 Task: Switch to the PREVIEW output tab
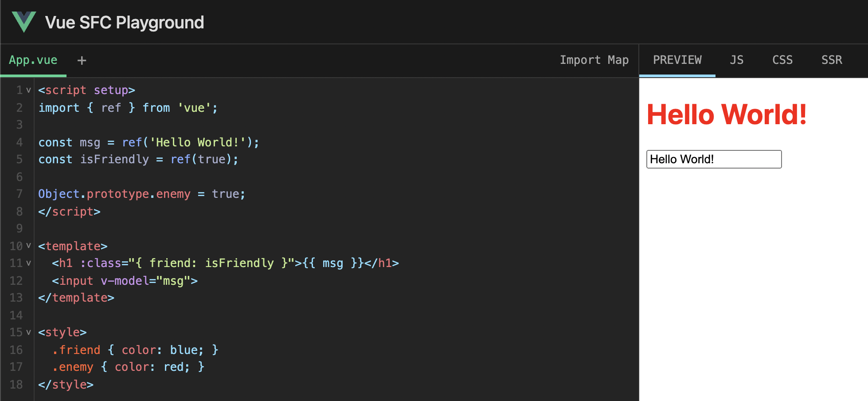click(677, 60)
